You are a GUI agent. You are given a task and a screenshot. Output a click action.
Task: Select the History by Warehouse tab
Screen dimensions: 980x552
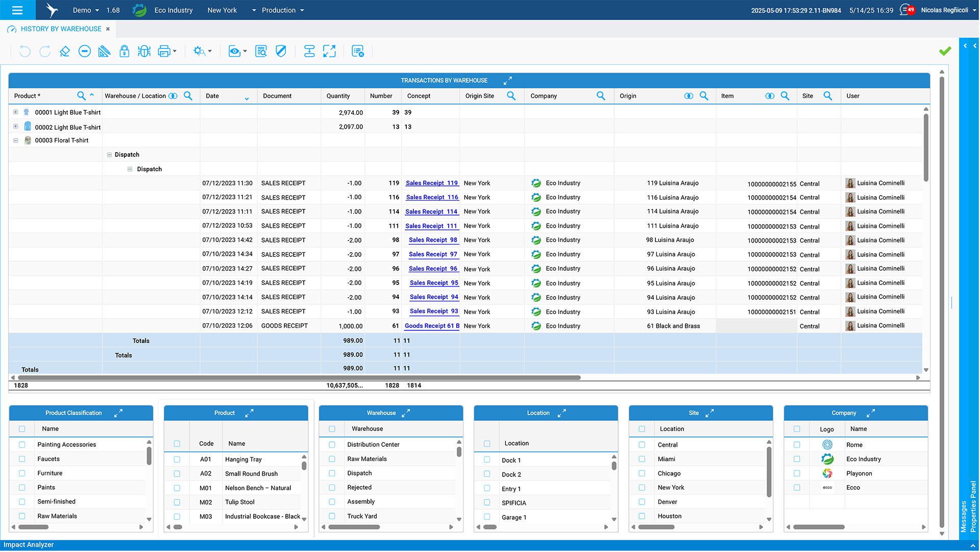(x=61, y=29)
